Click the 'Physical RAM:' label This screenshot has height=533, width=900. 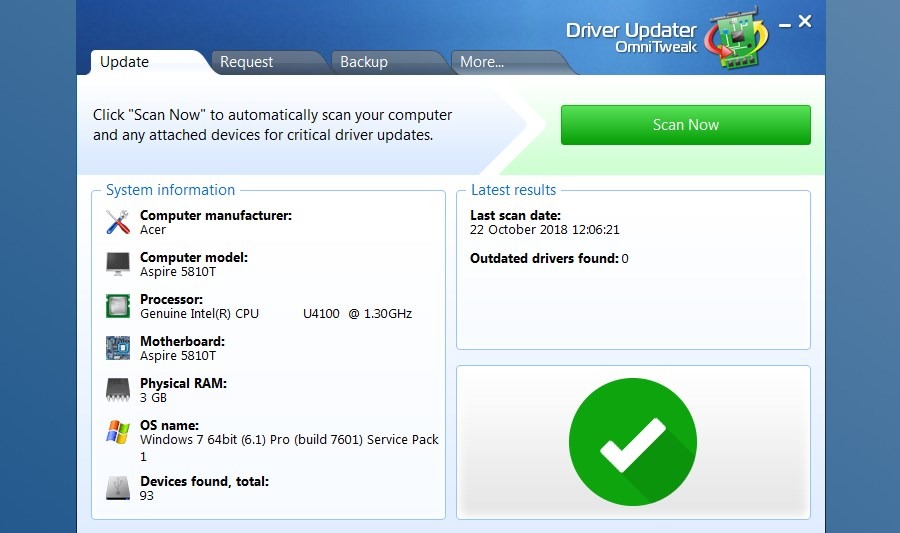click(x=184, y=383)
